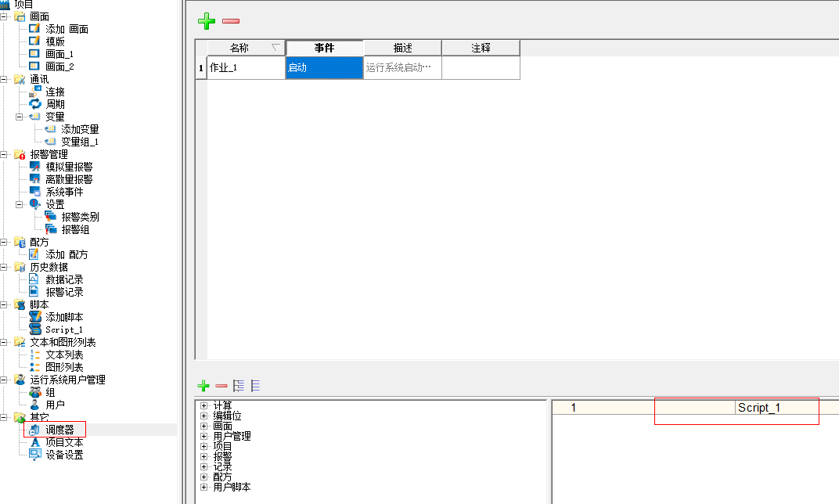Click the 事件 column header
This screenshot has height=504, width=839.
click(324, 48)
